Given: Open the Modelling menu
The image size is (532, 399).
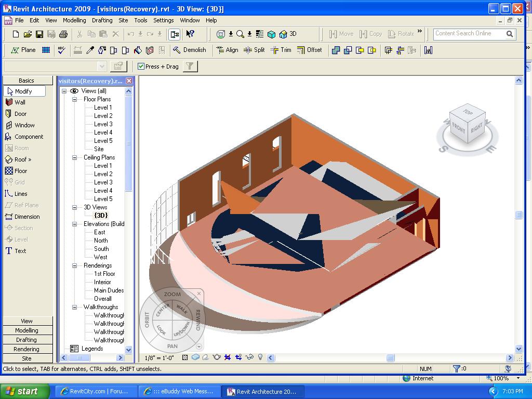Looking at the screenshot, I should pos(74,20).
